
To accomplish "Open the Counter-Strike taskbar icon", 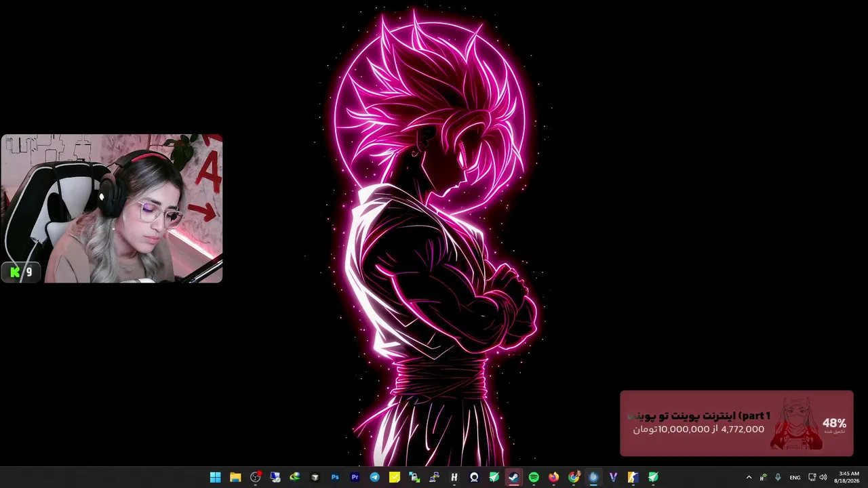I will 633,477.
